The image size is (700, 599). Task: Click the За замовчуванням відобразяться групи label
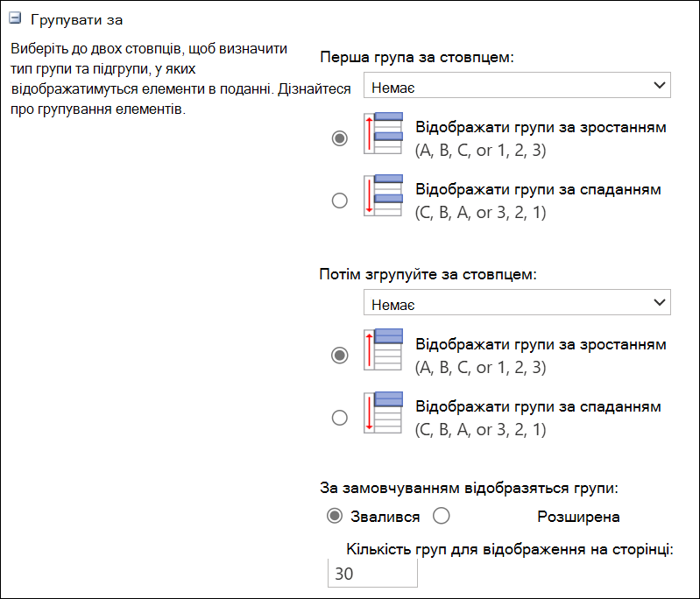click(469, 488)
